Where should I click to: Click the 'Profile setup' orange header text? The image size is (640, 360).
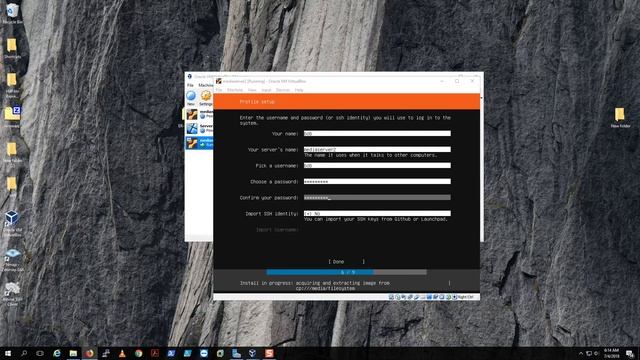click(257, 102)
